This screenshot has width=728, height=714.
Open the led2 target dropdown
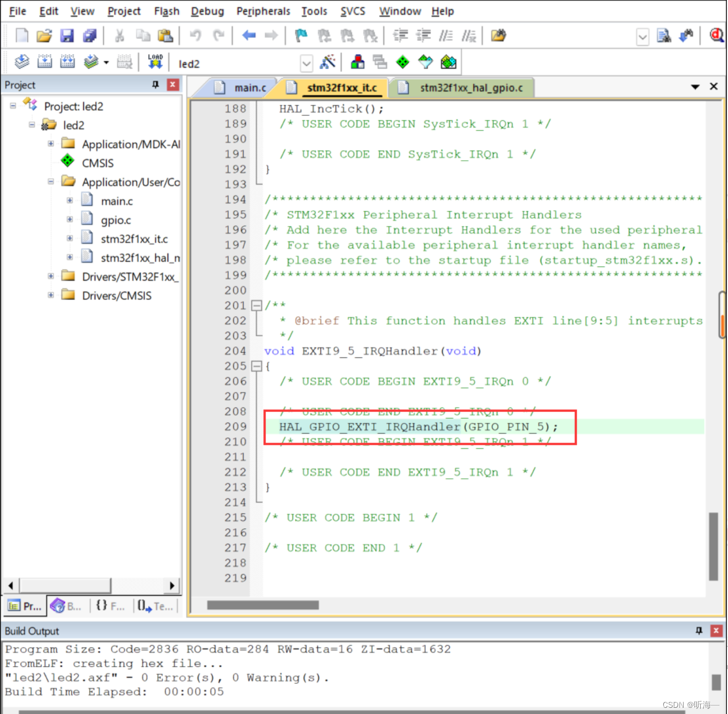pos(306,64)
